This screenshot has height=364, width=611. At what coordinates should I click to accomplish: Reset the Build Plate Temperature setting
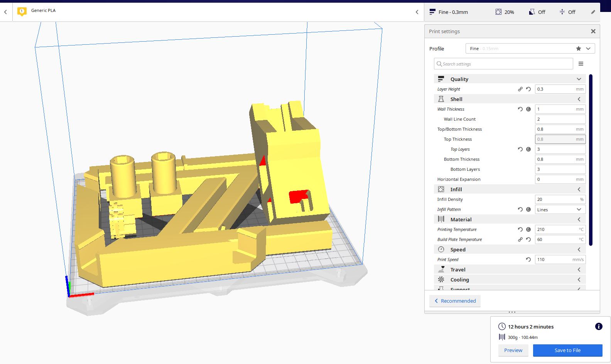coord(528,239)
